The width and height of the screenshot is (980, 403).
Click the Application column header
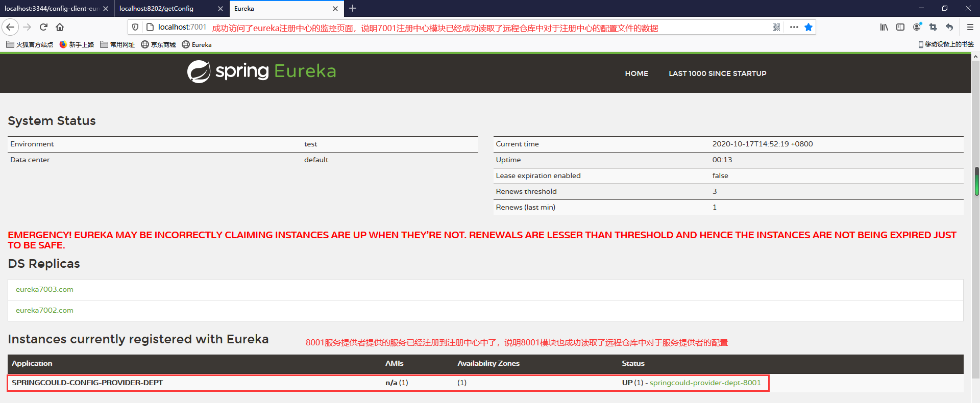32,363
